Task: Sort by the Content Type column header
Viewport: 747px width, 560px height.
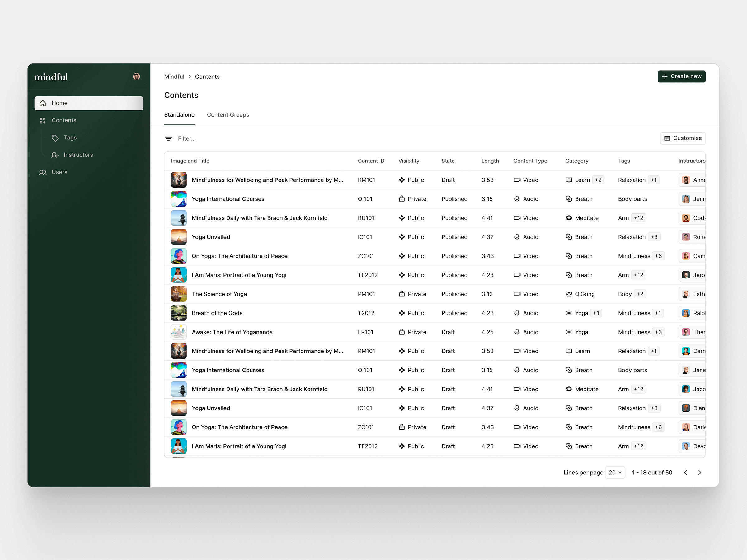Action: point(530,161)
